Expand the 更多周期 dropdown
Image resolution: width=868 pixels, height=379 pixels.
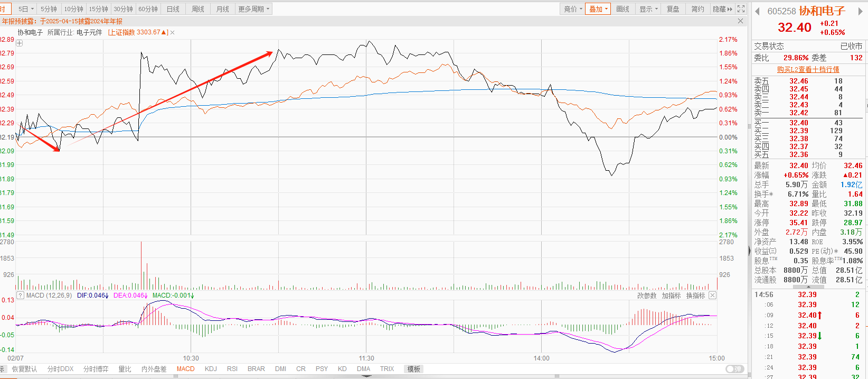point(253,9)
